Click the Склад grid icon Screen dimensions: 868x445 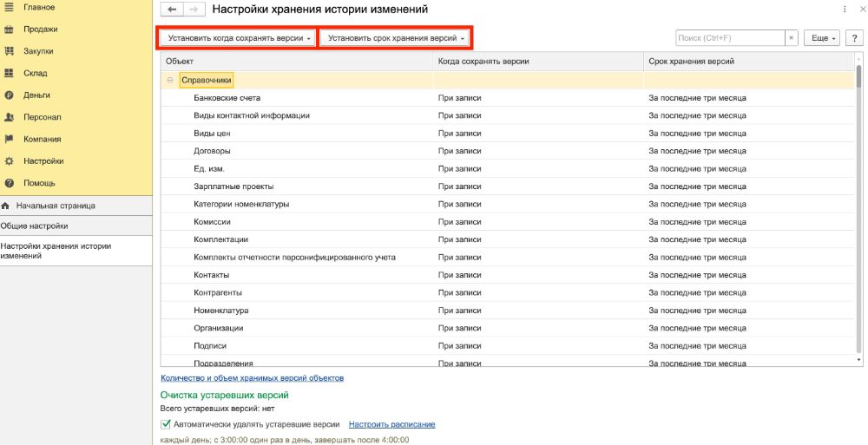tap(9, 73)
